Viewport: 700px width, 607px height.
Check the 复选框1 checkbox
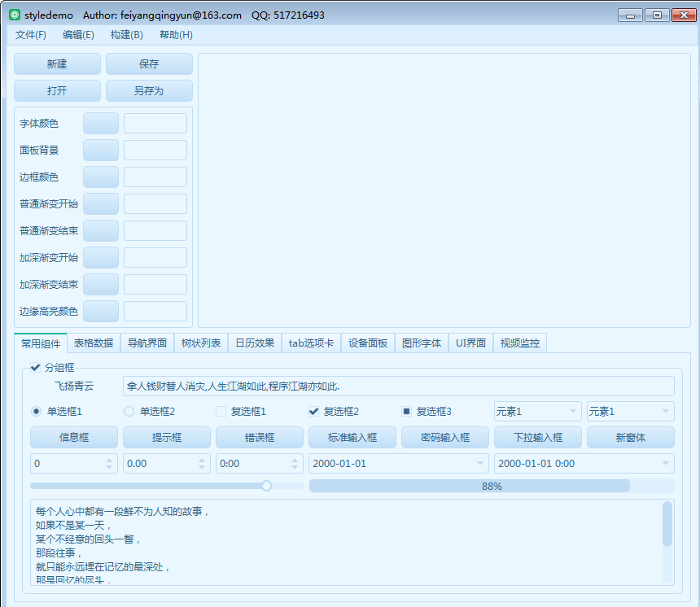tap(220, 411)
